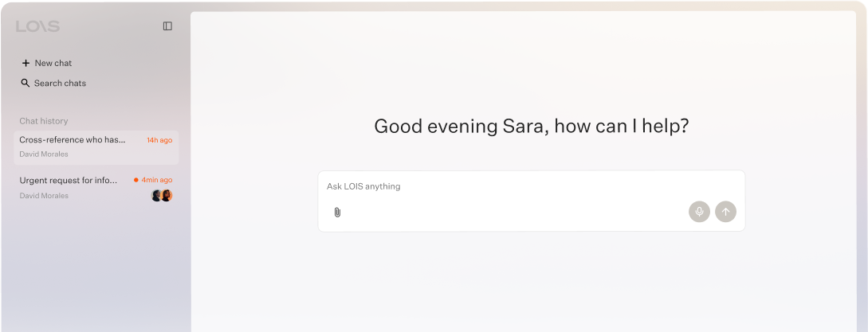
Task: Click David Morales under the Cross-reference chat
Action: [x=44, y=154]
